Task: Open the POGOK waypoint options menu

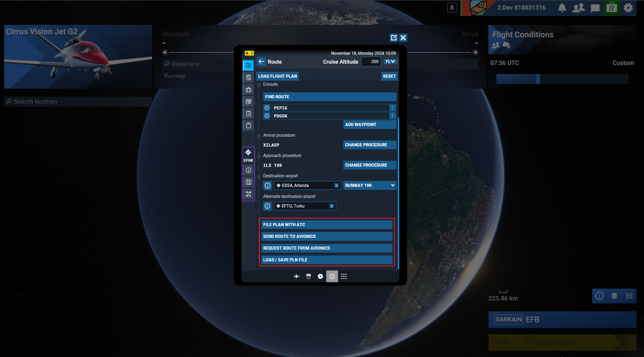Action: click(x=392, y=116)
